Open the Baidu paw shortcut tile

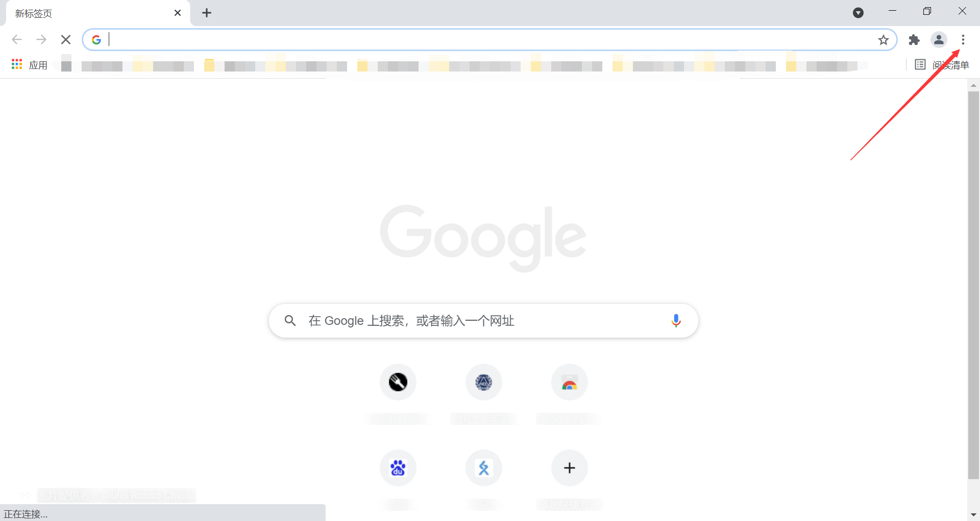398,468
